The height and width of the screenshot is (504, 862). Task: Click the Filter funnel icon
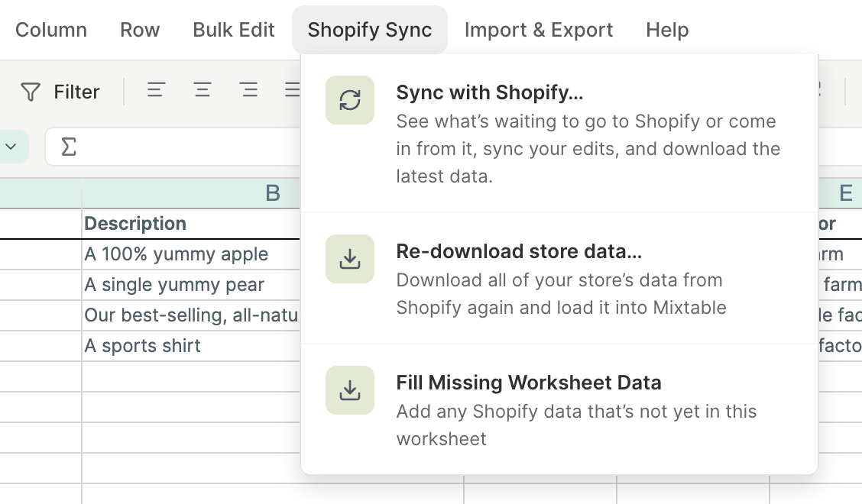pos(31,92)
